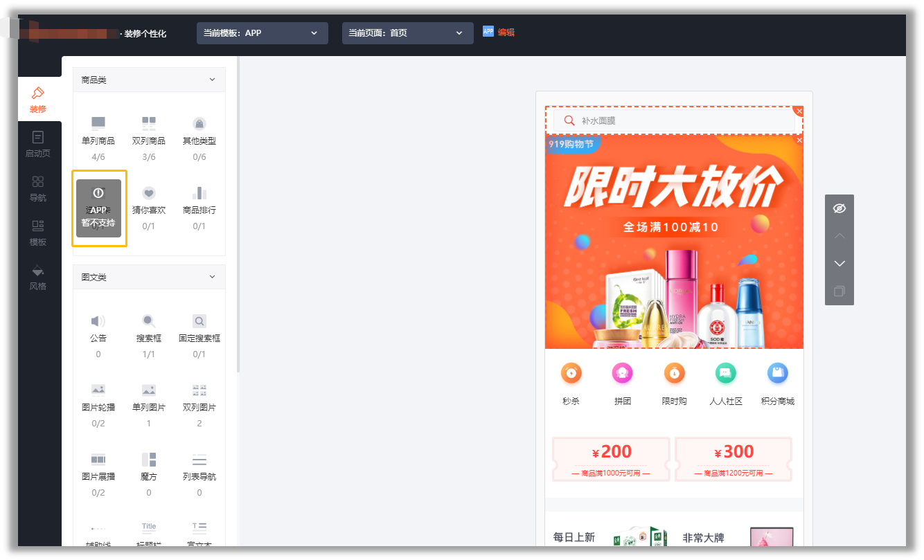
Task: Open 导航 settings in the sidebar
Action: (x=38, y=188)
